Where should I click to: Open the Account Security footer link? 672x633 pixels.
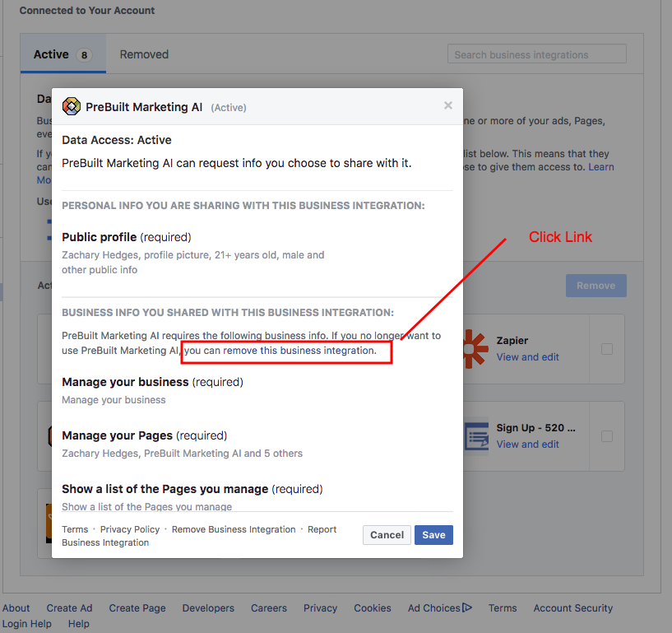click(x=573, y=607)
